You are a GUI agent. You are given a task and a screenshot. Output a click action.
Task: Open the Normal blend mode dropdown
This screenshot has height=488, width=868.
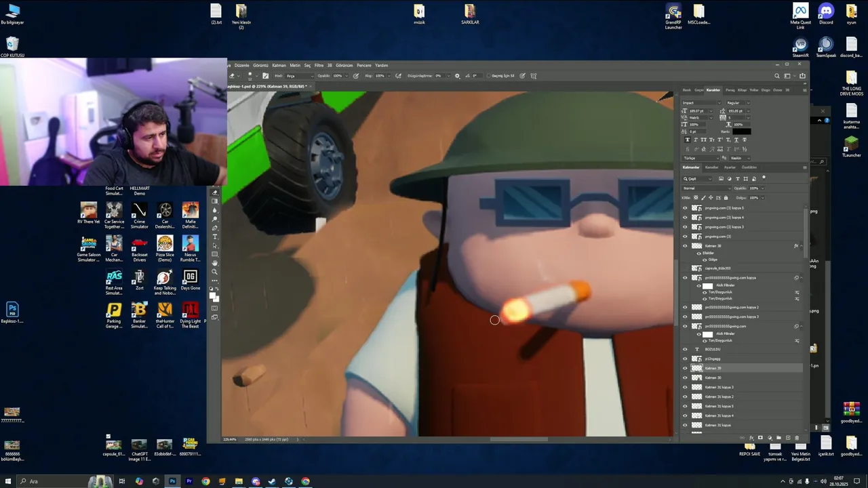707,188
